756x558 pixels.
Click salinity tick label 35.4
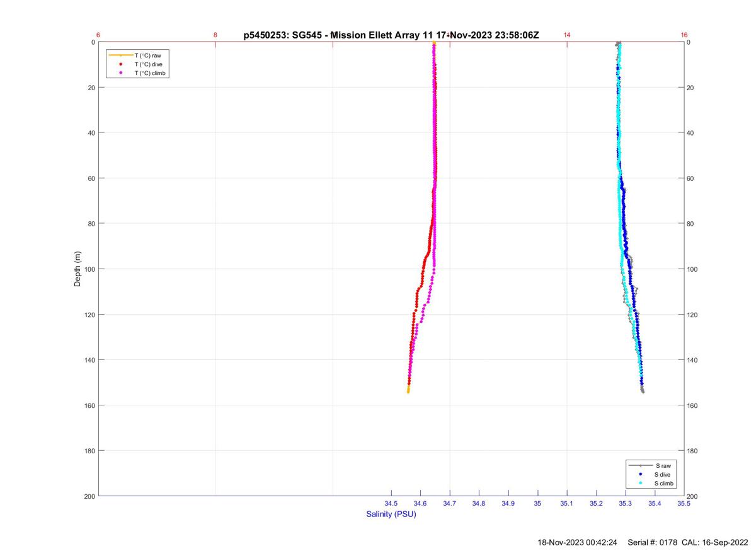coord(655,503)
